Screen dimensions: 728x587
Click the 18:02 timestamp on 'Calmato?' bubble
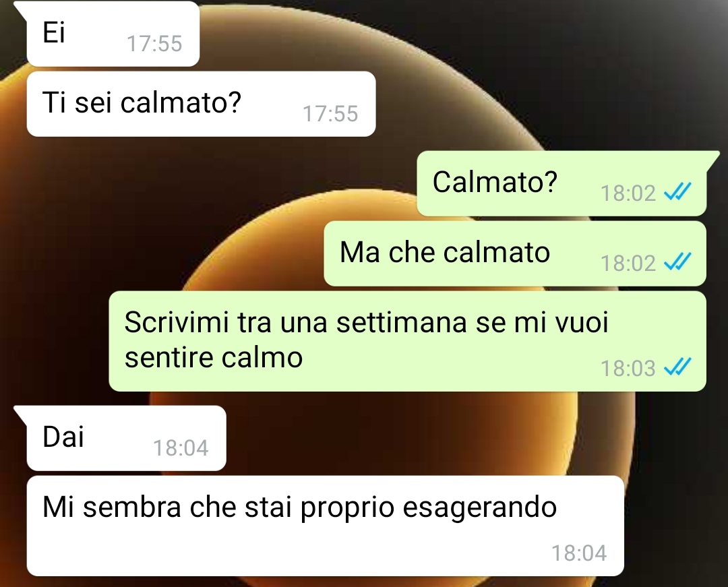628,193
